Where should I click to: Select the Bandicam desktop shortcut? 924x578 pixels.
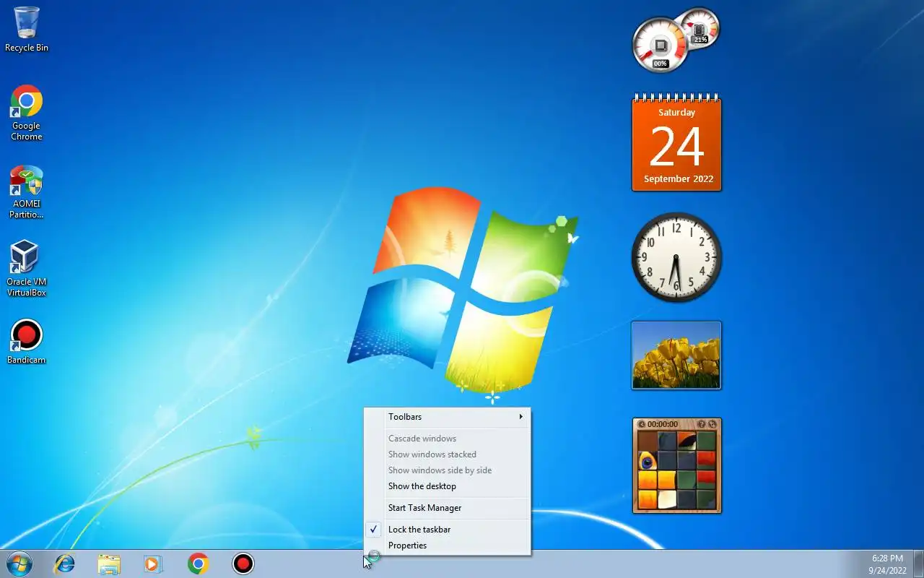pyautogui.click(x=27, y=342)
